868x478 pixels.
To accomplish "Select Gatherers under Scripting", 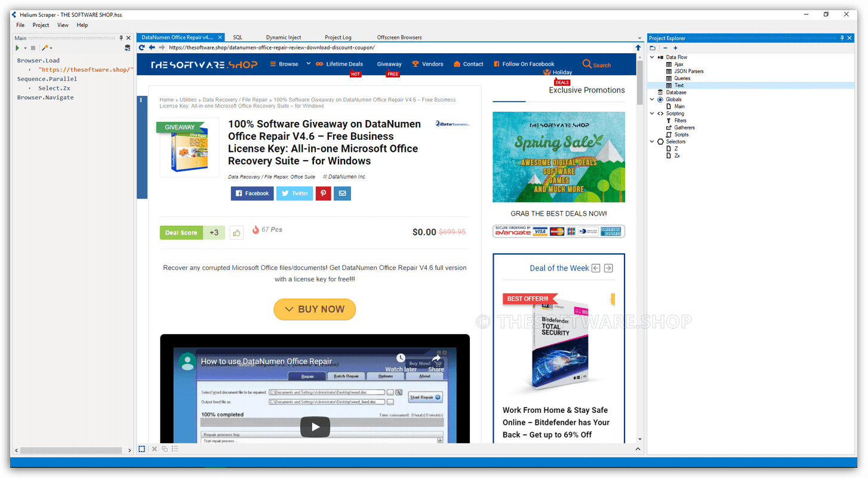I will click(684, 127).
